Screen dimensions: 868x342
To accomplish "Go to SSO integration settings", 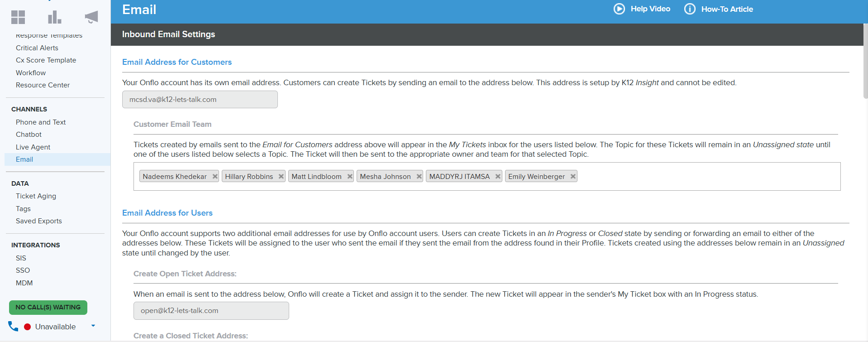I will (23, 270).
